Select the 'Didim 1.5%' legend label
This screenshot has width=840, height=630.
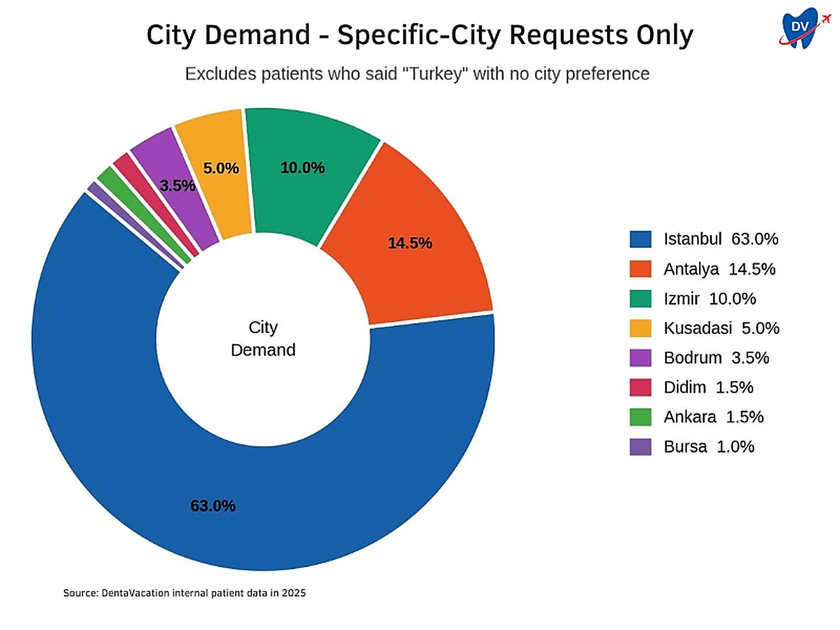pyautogui.click(x=708, y=387)
